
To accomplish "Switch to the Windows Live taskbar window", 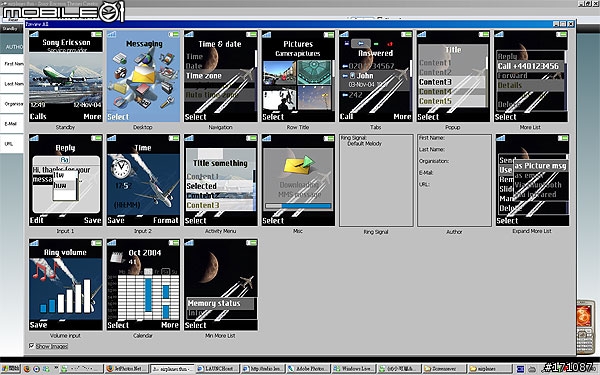I will point(354,369).
